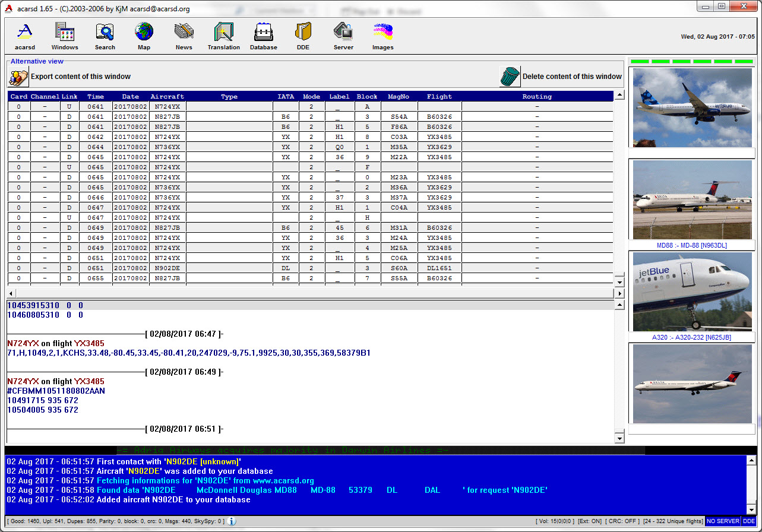This screenshot has width=762, height=532.
Task: Open the Server status window
Action: (343, 36)
